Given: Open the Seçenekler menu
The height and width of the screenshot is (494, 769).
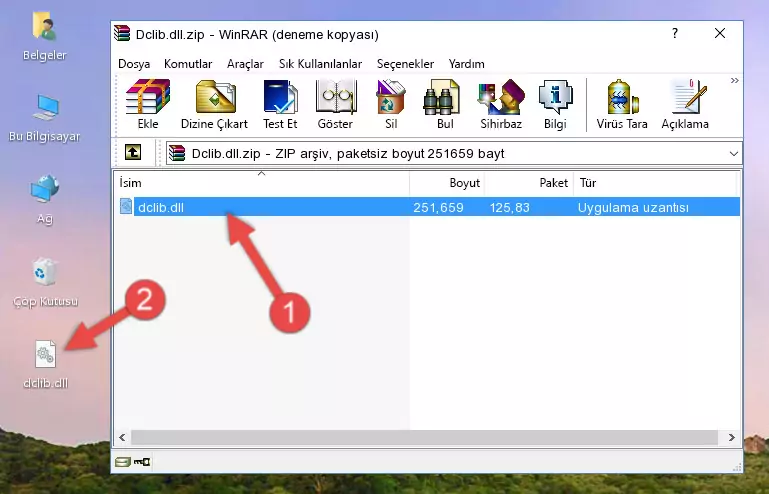Looking at the screenshot, I should (405, 64).
